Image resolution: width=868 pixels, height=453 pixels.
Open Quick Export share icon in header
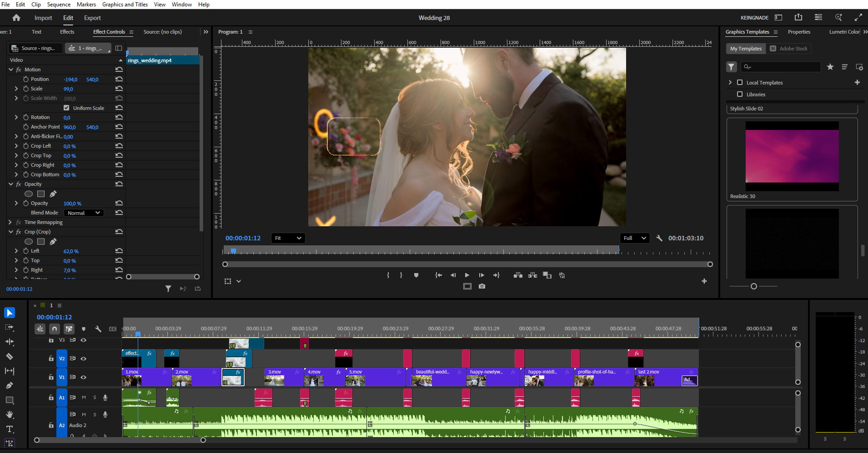click(798, 17)
